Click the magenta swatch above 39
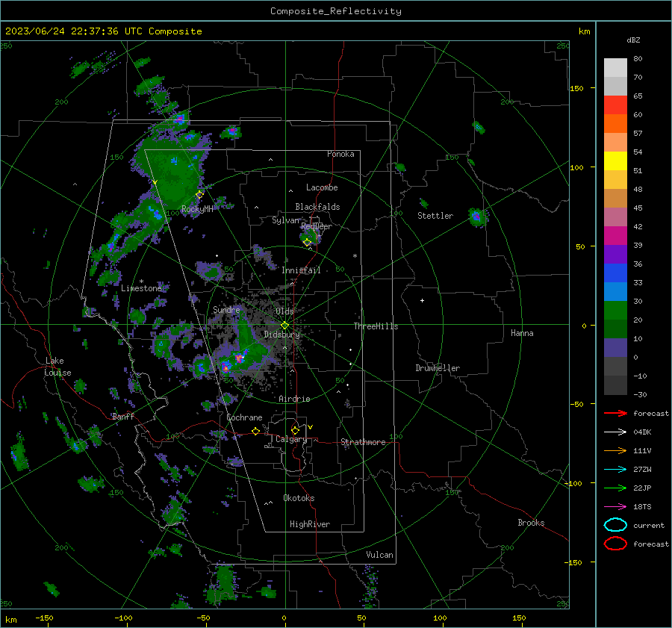 pos(615,235)
